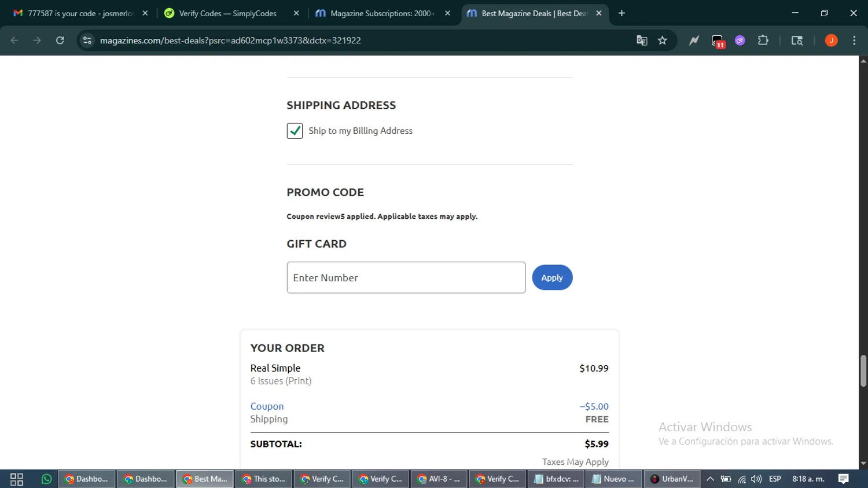
Task: Show hidden system tray icons
Action: pos(710,479)
